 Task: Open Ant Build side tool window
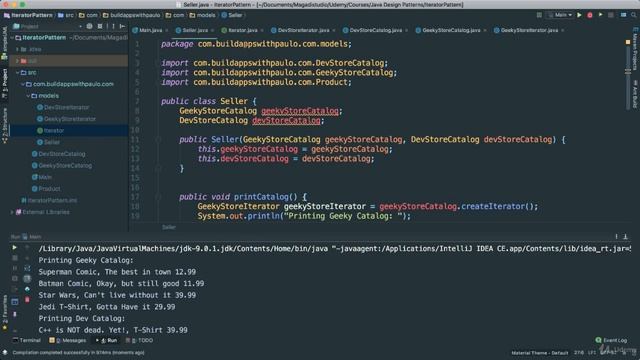coord(635,94)
